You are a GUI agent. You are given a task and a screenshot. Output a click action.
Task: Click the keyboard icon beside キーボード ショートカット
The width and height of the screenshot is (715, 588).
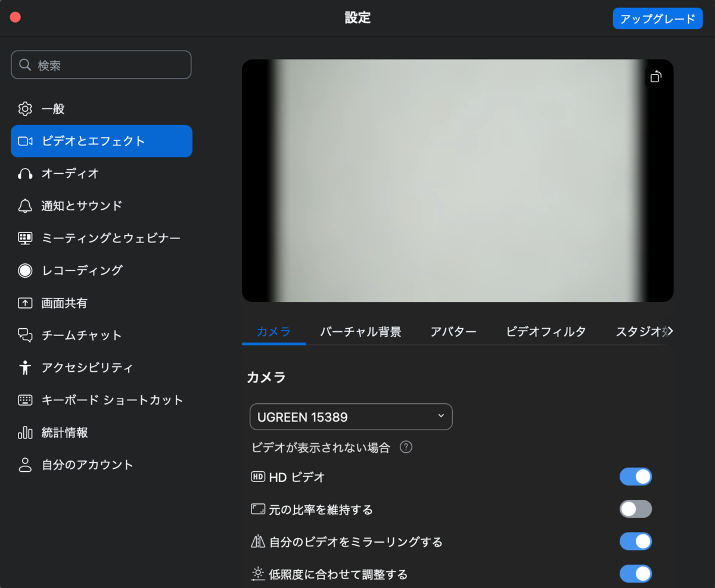[x=25, y=400]
